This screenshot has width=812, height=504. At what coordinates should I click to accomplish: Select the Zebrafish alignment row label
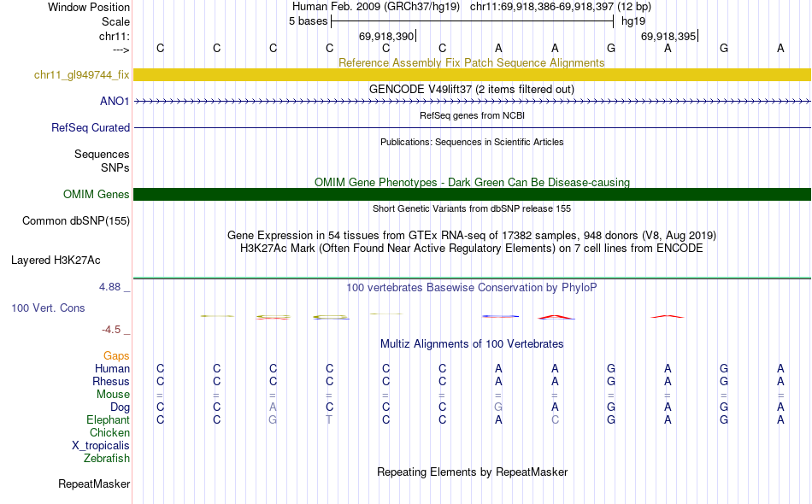point(107,458)
